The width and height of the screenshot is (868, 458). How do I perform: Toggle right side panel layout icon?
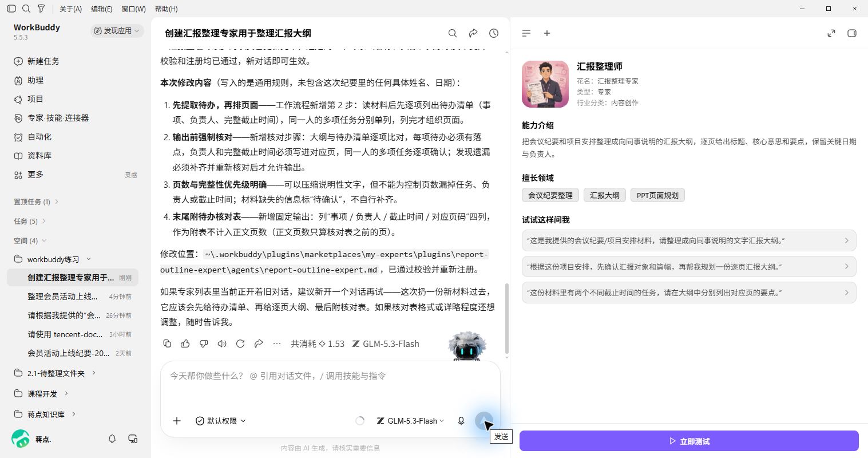pos(852,33)
